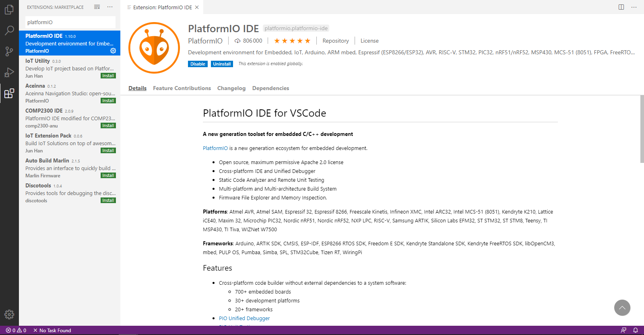Viewport: 644px width, 335px height.
Task: Clear extensions search results icon
Action: point(97,7)
